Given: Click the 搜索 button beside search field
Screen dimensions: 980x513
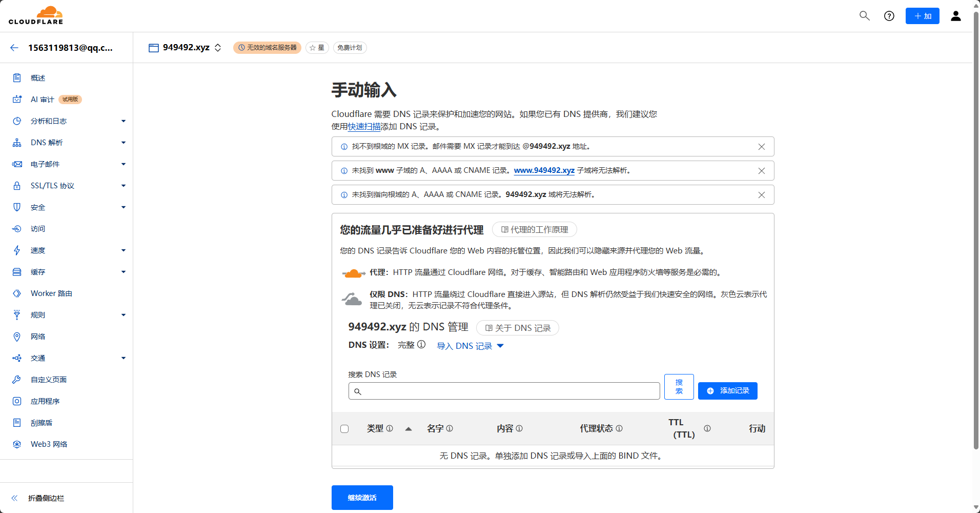Looking at the screenshot, I should [679, 387].
